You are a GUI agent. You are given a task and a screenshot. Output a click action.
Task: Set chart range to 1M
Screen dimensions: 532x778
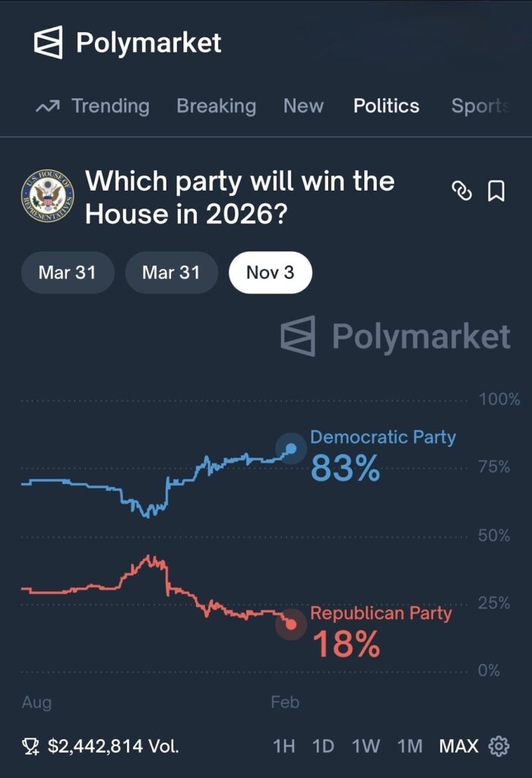(410, 746)
